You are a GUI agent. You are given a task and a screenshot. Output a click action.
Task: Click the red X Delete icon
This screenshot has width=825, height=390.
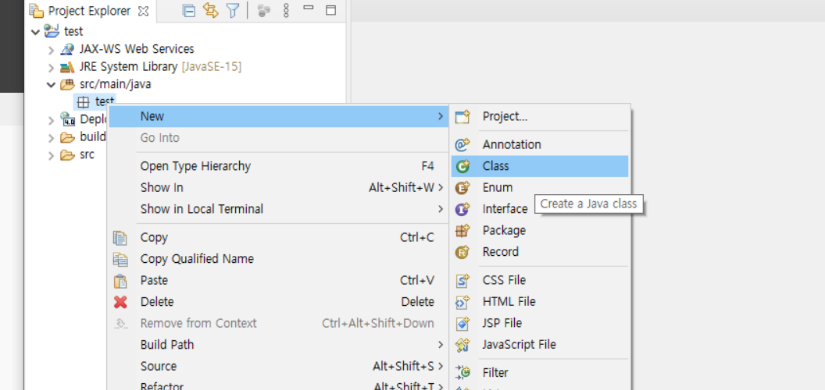point(120,302)
